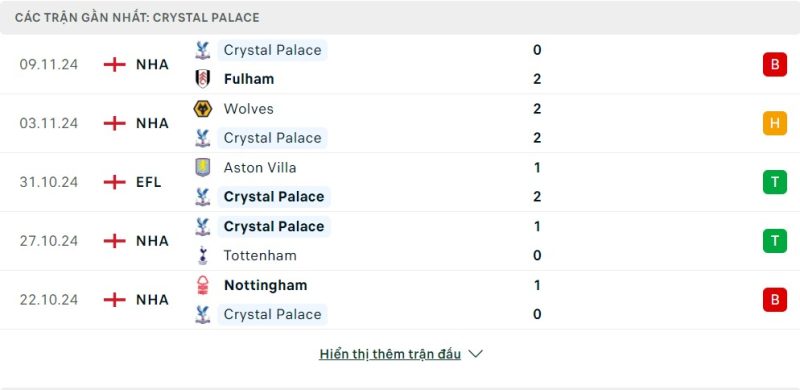Open the Wolves team name link
This screenshot has width=800, height=390.
[248, 109]
